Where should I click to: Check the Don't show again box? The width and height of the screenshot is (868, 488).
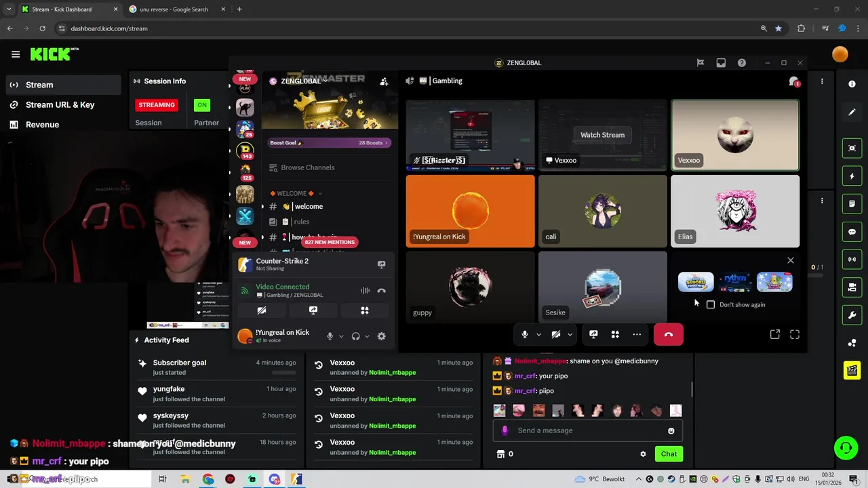pos(711,305)
